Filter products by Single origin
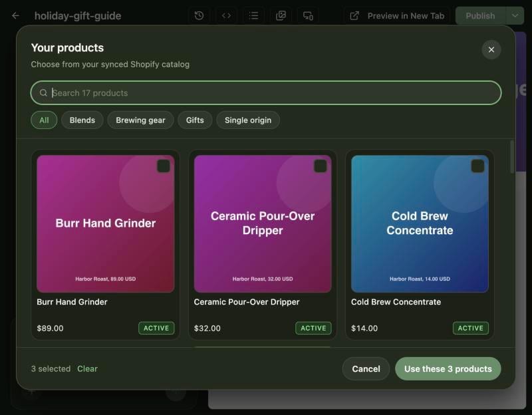Viewport: 532px width, 415px height. [x=248, y=120]
